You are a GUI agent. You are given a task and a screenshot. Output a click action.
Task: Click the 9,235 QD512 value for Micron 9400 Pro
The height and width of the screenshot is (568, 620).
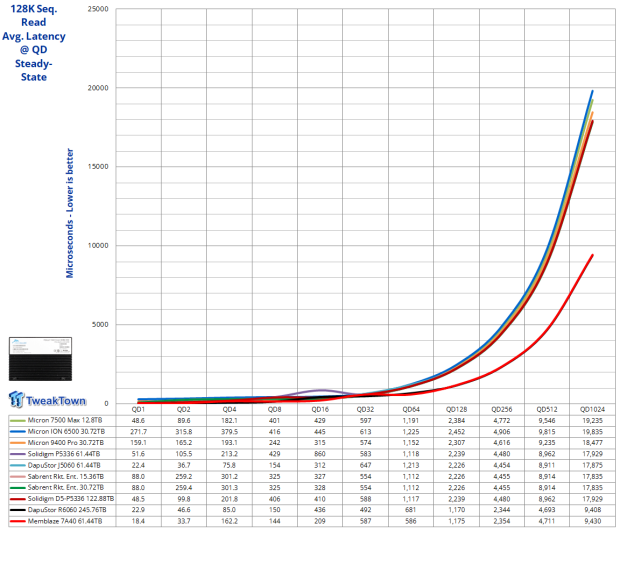547,443
